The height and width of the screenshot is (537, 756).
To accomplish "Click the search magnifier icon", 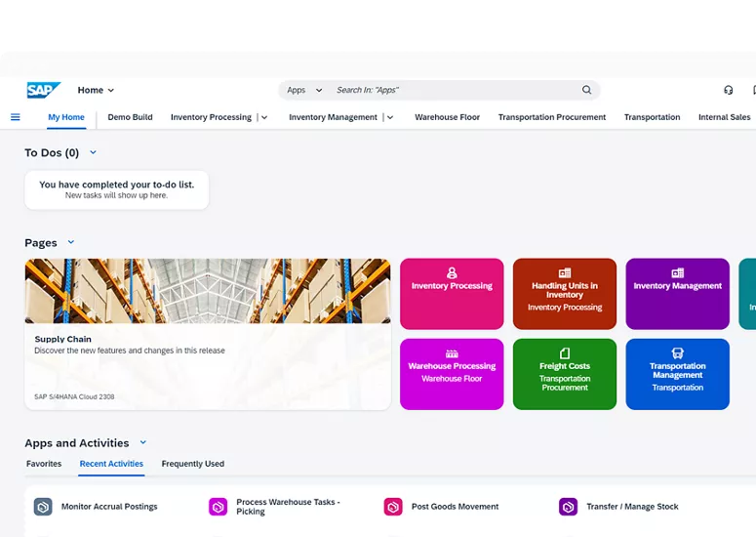I will coord(586,90).
